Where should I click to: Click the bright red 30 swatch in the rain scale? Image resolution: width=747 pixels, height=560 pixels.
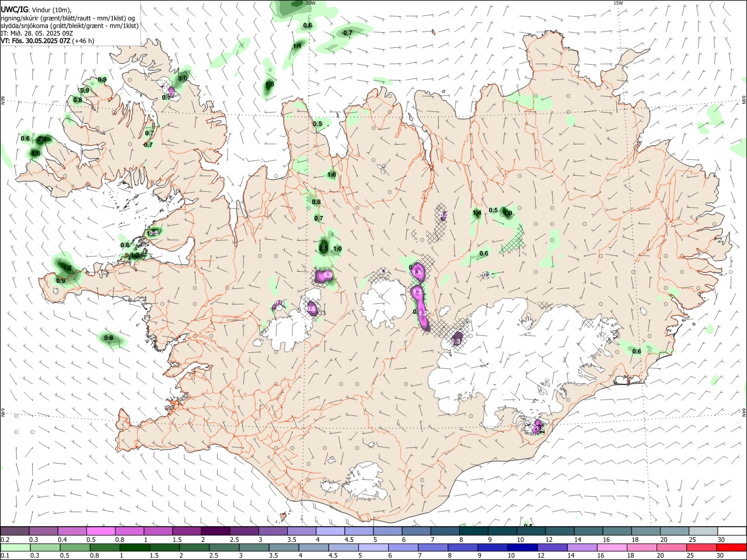(732, 548)
